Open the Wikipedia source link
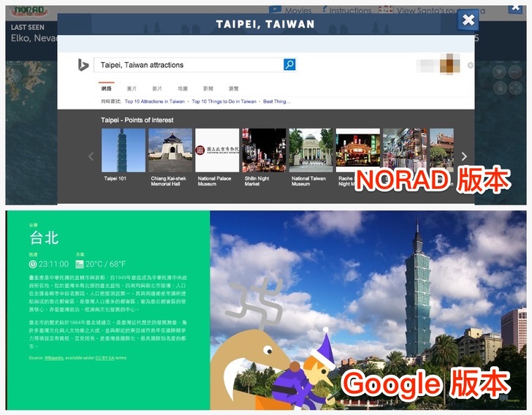This screenshot has height=415, width=532. [x=53, y=358]
